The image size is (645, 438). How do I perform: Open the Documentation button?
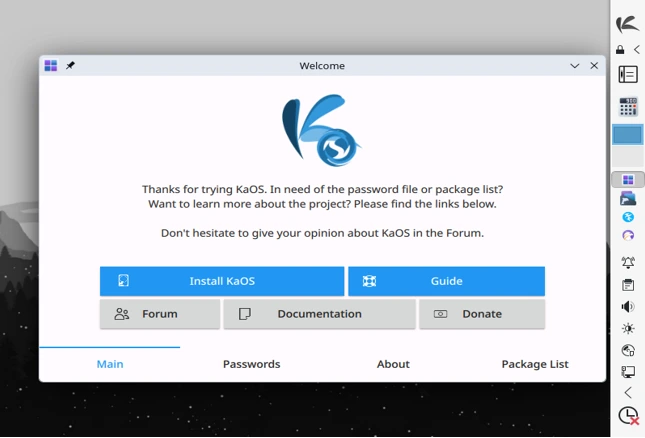pos(320,314)
